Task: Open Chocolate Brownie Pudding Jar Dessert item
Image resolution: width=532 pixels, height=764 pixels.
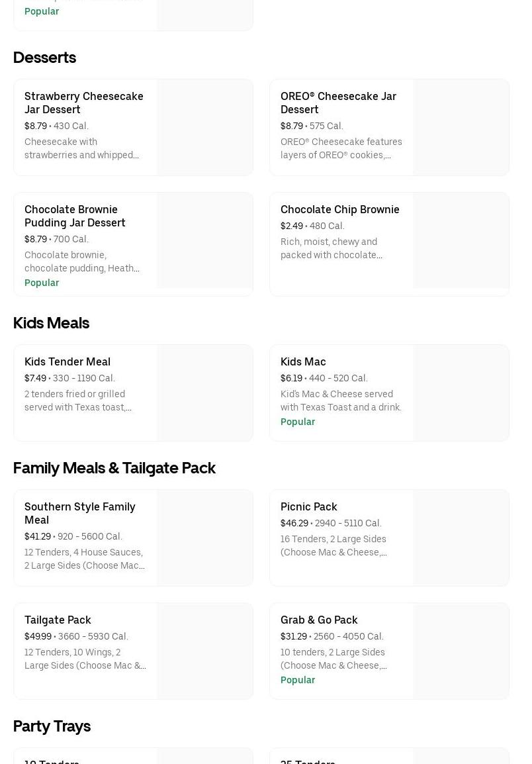Action: (x=75, y=216)
